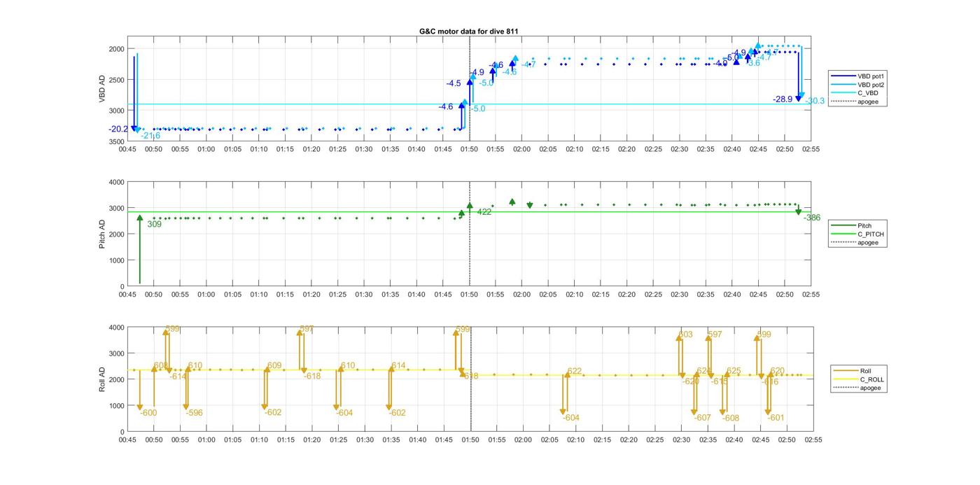Click the '3500' tick on the VBD y-axis
The height and width of the screenshot is (485, 980).
point(117,141)
